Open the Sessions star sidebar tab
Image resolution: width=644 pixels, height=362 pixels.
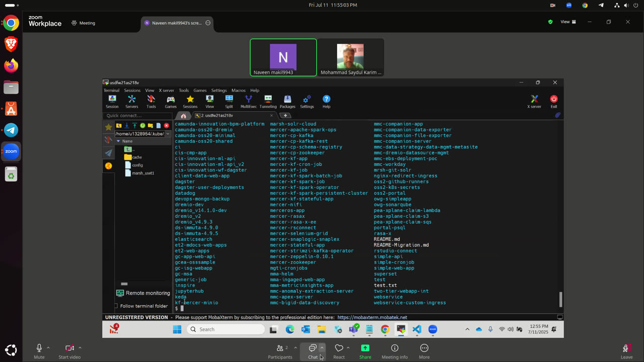(x=108, y=127)
